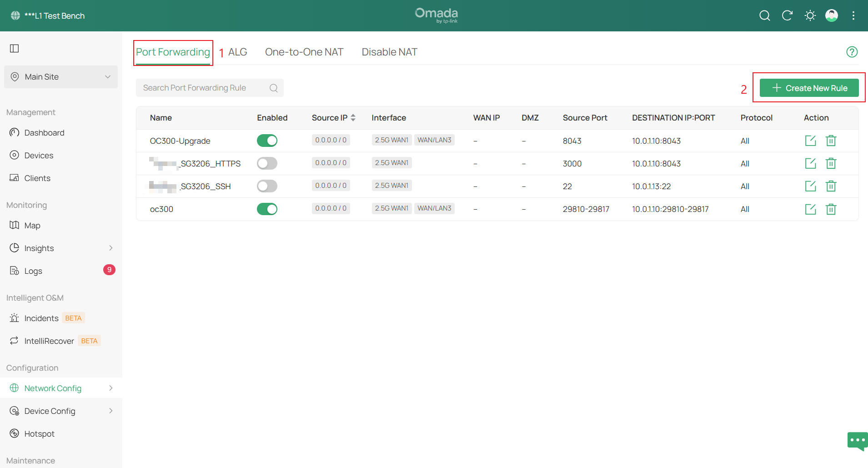This screenshot has width=868, height=468.
Task: Edit the SG3206_HTTPS rule
Action: 810,163
